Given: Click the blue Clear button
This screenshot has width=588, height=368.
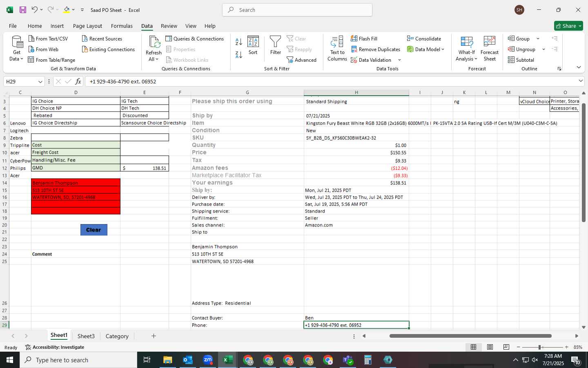Looking at the screenshot, I should [94, 230].
